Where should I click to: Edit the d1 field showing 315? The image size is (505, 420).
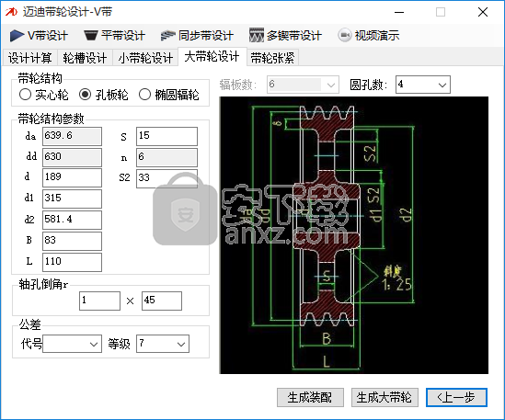coord(72,199)
